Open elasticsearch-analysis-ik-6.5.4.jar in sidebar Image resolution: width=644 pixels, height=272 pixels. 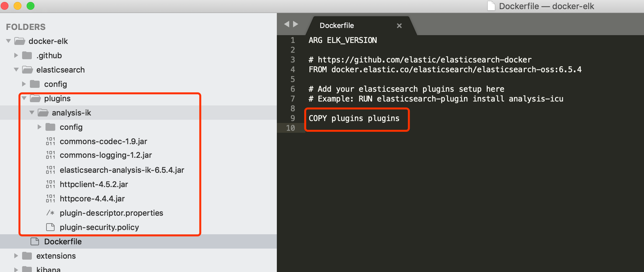point(122,170)
